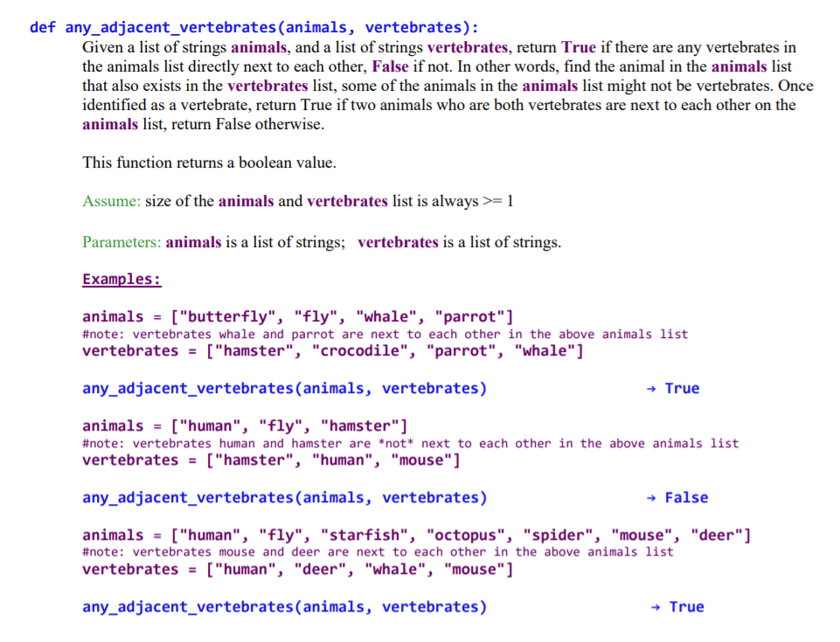Click the 'Parameters:' green label

pos(121,242)
